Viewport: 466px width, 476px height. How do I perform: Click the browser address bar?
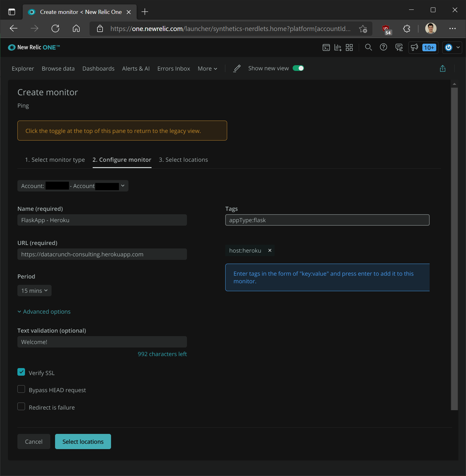pos(230,29)
